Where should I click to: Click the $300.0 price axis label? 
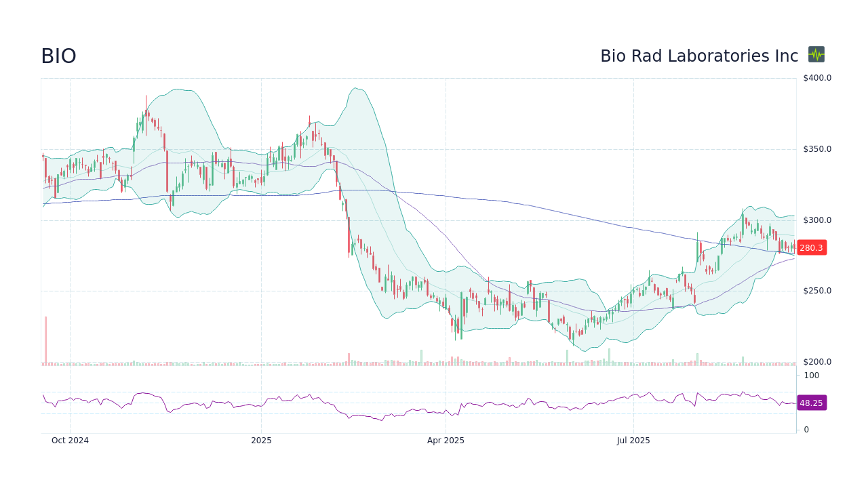[x=817, y=220]
